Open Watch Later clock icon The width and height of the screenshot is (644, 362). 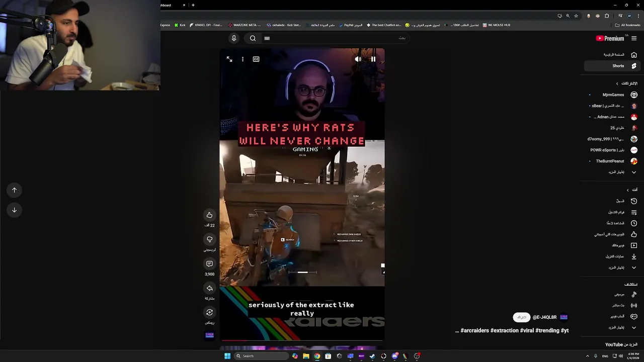click(634, 223)
